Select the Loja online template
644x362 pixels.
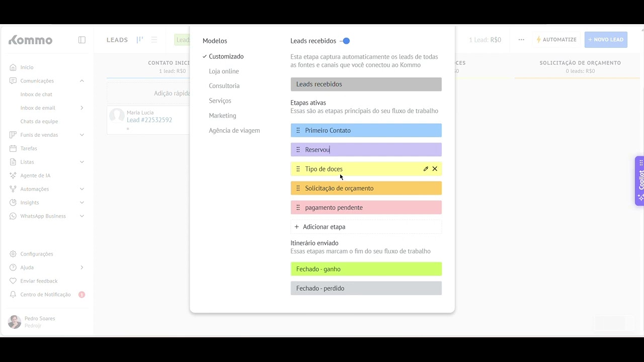point(224,71)
